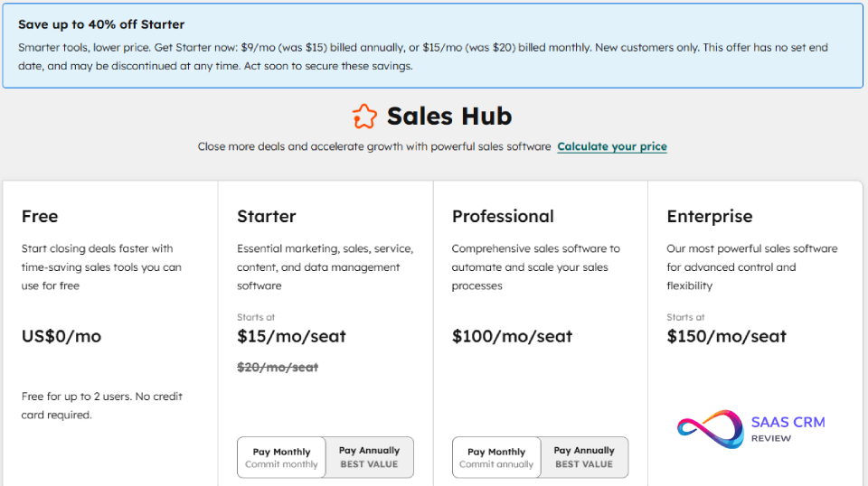868x486 pixels.
Task: Choose Pay Monthly for the Professional plan
Action: 496,457
